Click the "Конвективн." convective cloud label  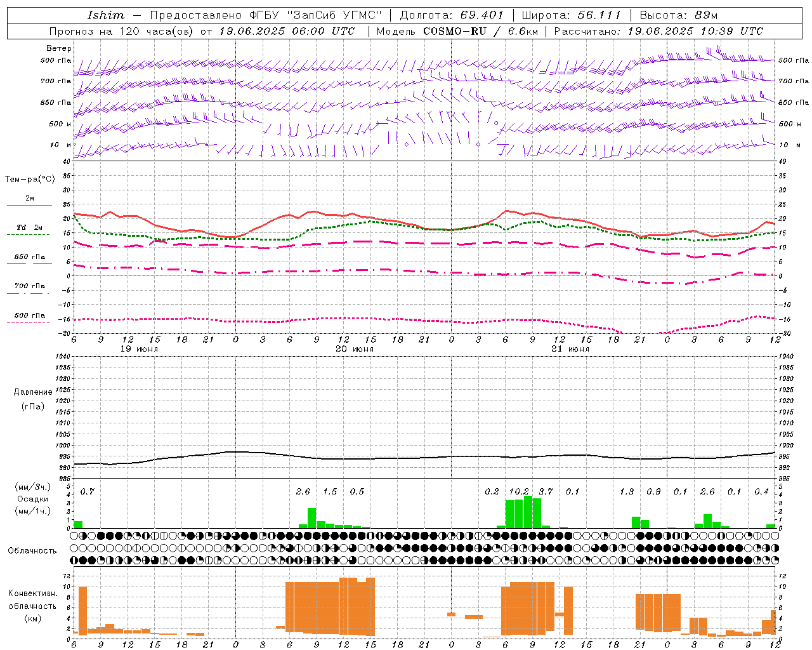(x=33, y=594)
